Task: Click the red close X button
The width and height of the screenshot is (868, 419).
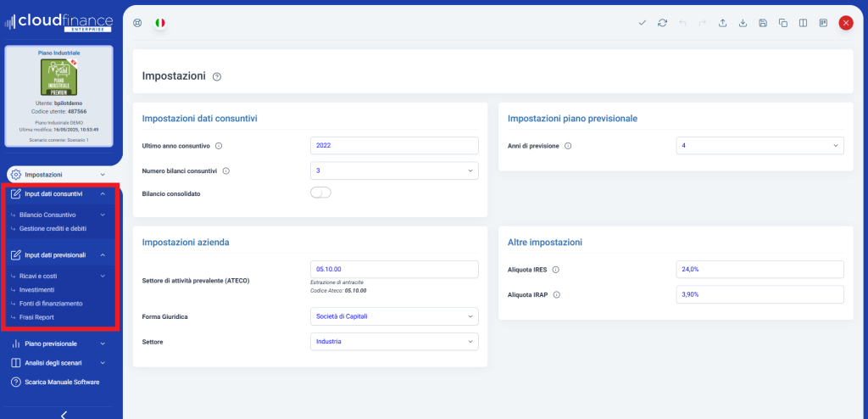Action: (846, 23)
